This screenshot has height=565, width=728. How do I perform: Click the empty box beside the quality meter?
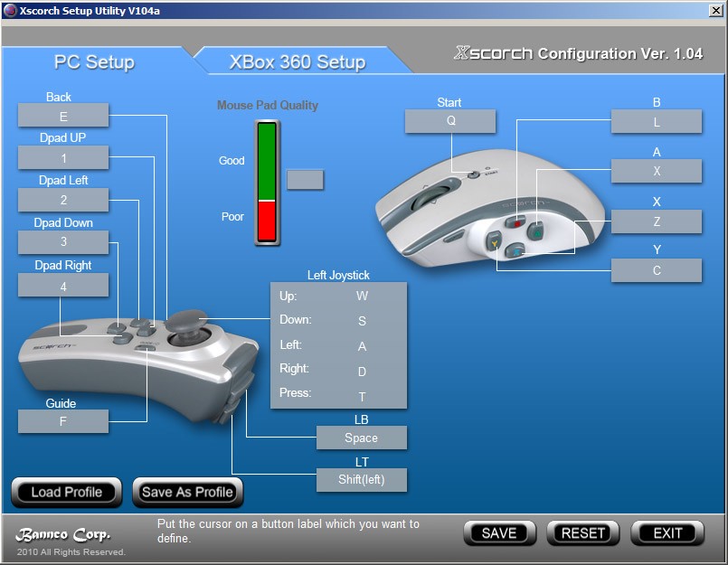[305, 180]
